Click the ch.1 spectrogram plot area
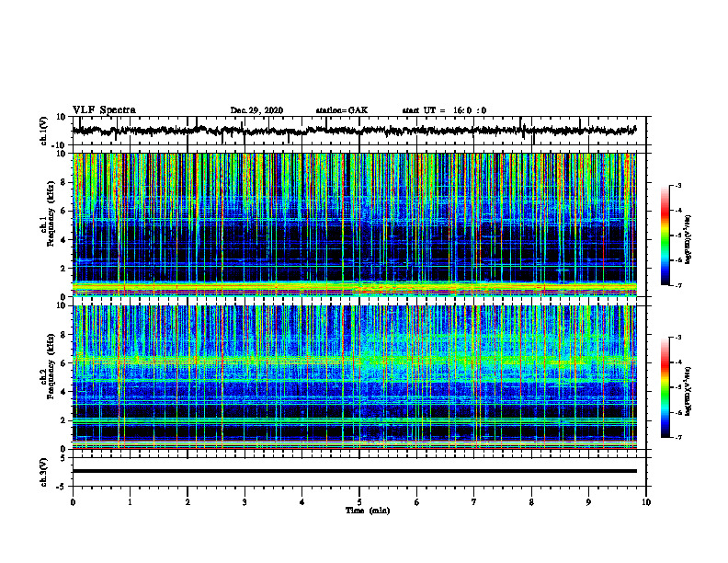 point(354,224)
